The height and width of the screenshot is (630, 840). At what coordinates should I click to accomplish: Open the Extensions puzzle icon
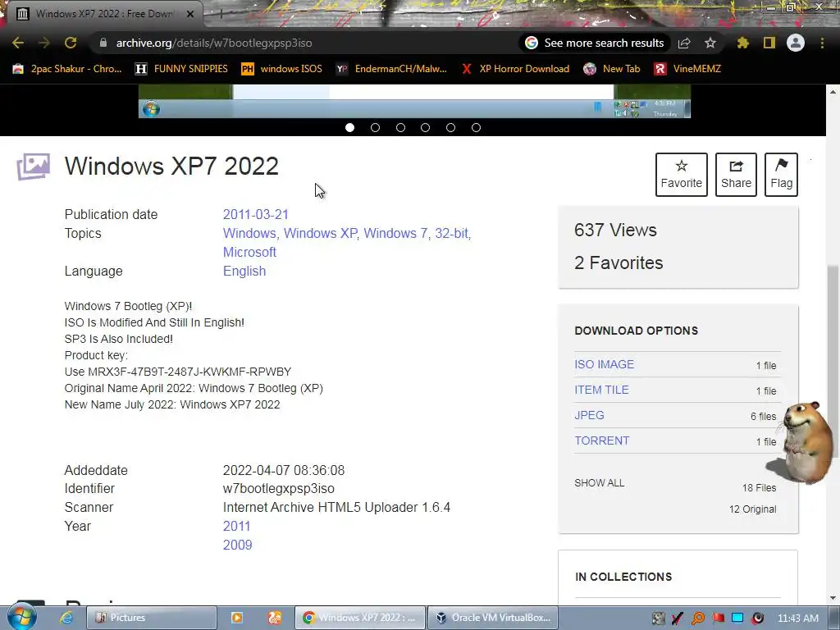(743, 43)
